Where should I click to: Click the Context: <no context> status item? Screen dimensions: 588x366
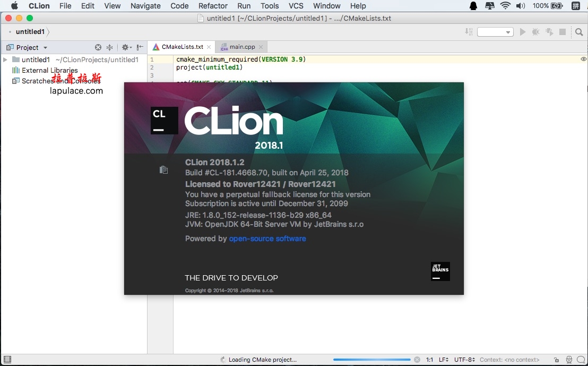[x=509, y=360]
